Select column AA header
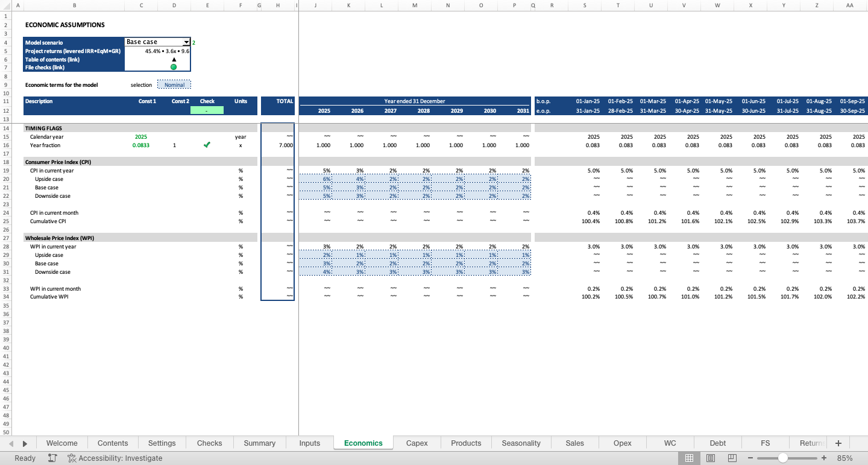 pyautogui.click(x=850, y=5)
